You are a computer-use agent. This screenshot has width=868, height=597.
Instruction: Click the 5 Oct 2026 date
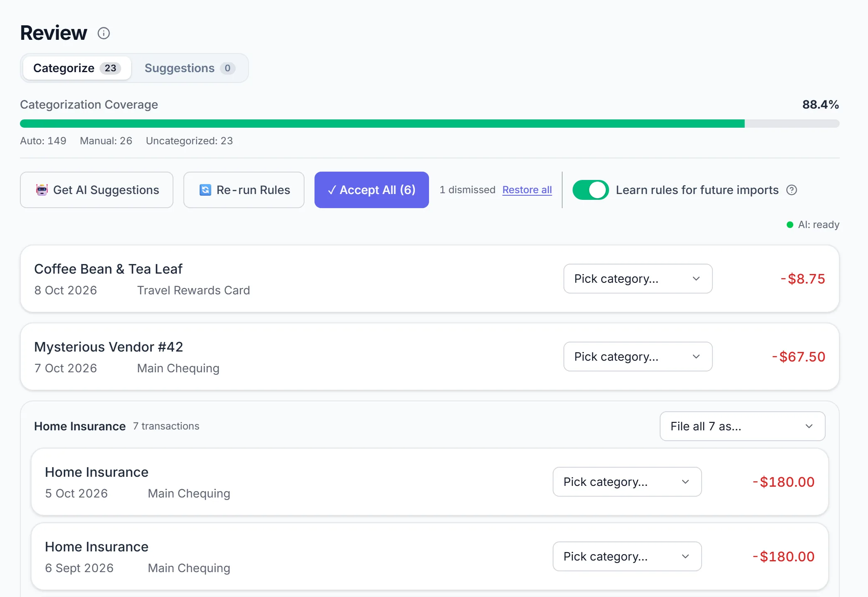(x=76, y=493)
